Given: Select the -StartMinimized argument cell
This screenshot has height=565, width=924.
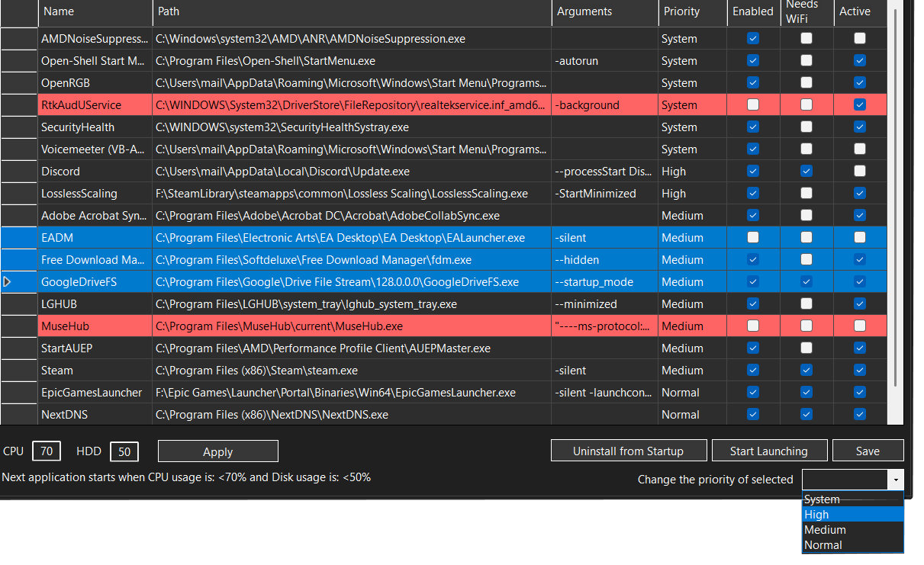Looking at the screenshot, I should coord(604,194).
